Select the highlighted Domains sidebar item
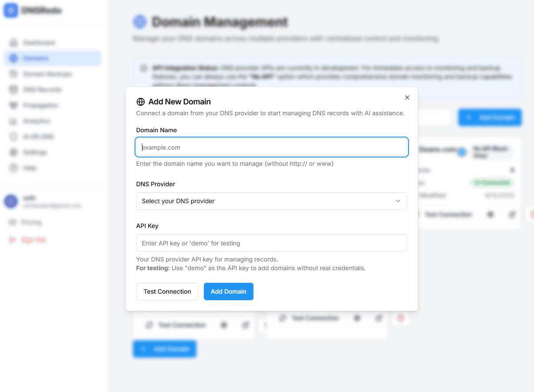 coord(52,58)
